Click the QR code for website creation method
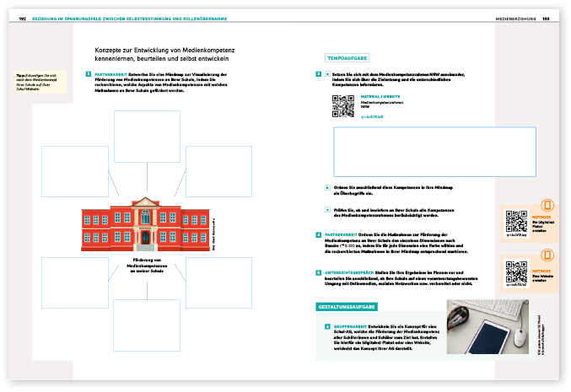Screen dimensions: 571x392 click(x=515, y=271)
